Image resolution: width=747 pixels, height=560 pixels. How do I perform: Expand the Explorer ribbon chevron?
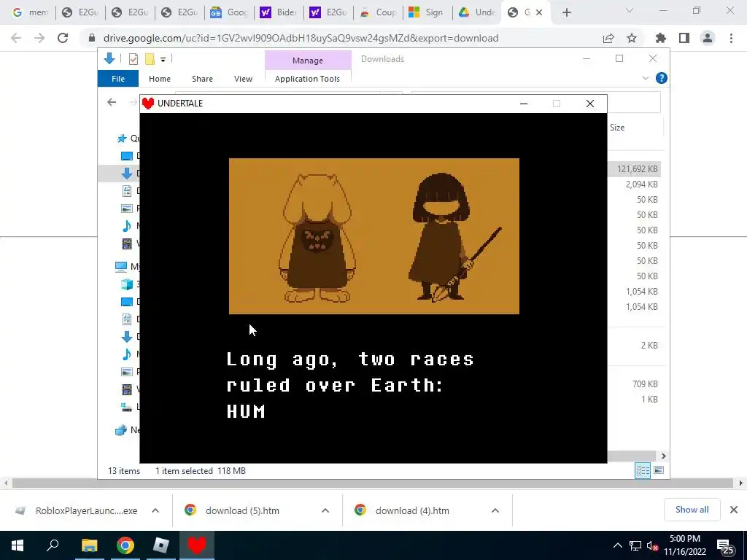coord(646,78)
